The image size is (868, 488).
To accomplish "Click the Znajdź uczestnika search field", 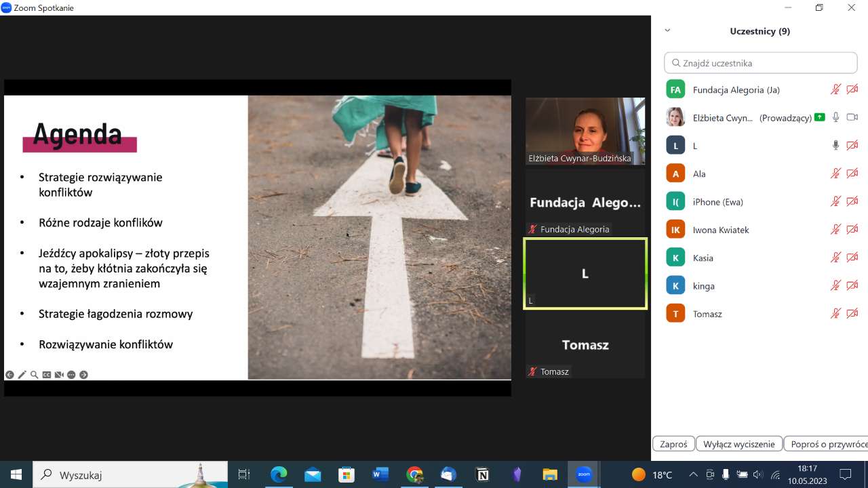I will tap(761, 63).
